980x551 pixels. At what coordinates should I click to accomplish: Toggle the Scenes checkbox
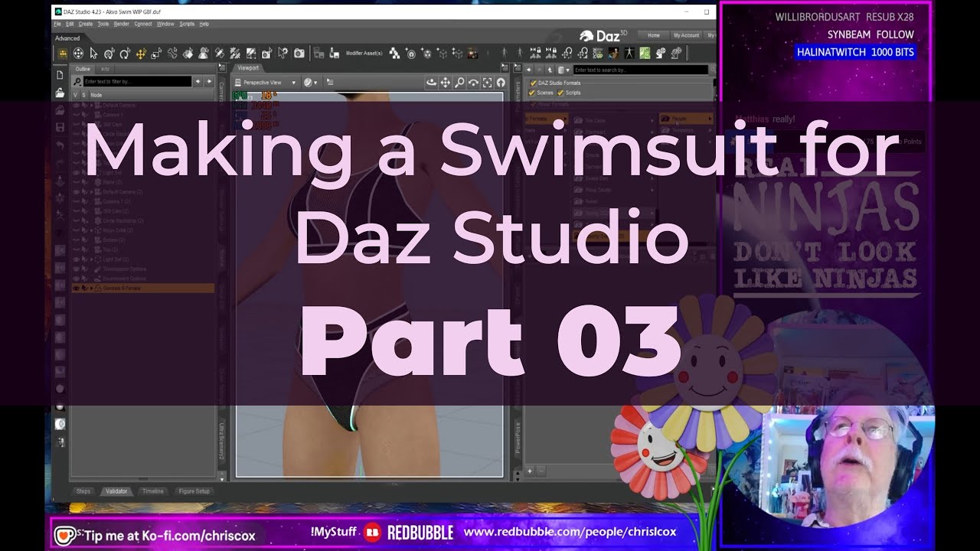(x=534, y=93)
